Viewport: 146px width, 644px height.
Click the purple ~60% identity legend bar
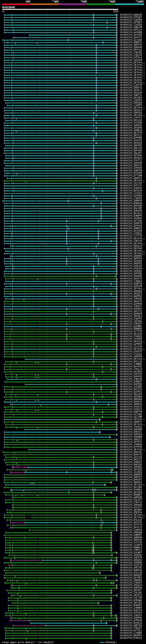coord(73,4)
